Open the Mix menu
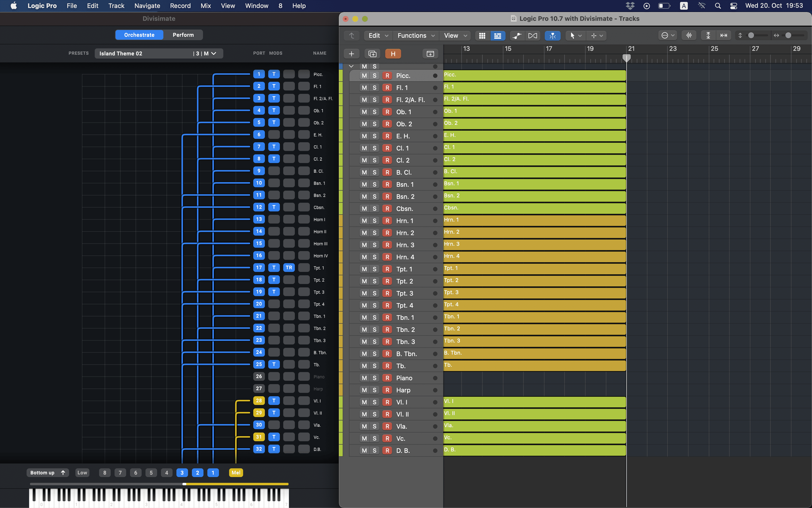Image resolution: width=812 pixels, height=508 pixels. tap(206, 6)
